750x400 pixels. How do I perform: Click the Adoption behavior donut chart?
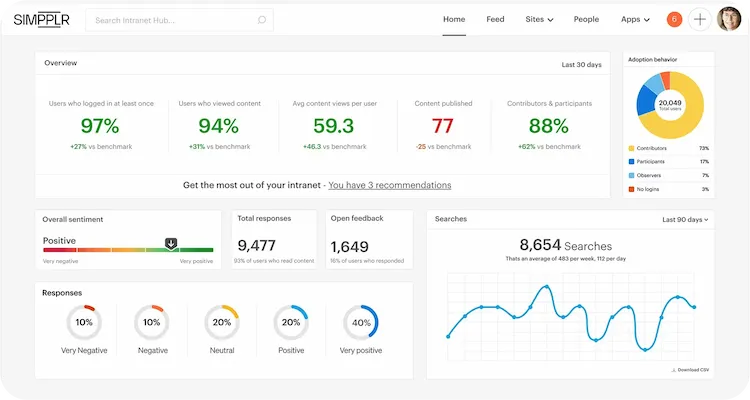click(x=669, y=103)
